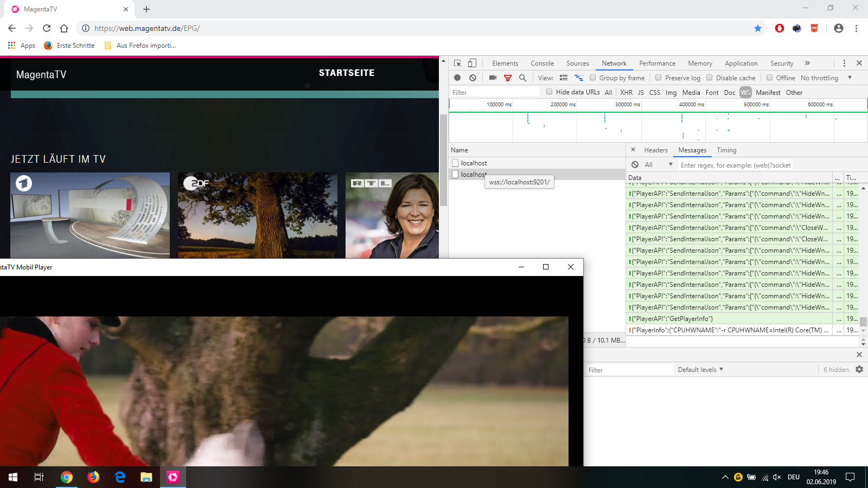The height and width of the screenshot is (488, 868).
Task: Open the ZDF channel thumbnail
Action: (257, 215)
